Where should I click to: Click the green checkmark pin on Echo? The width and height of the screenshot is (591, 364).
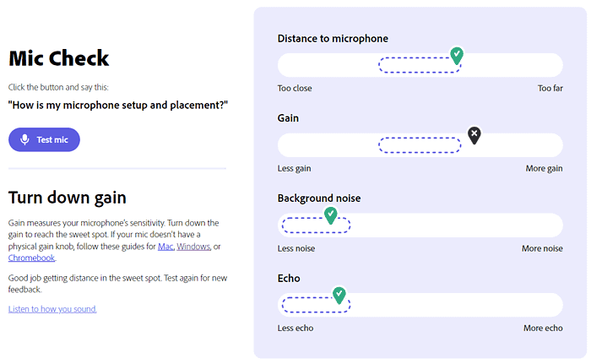pyautogui.click(x=339, y=295)
